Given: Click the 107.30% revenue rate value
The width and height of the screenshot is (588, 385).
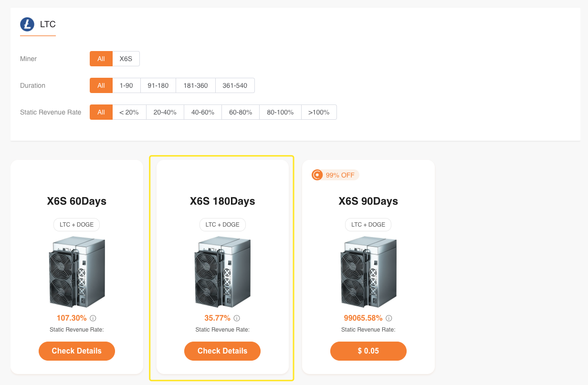Looking at the screenshot, I should tap(72, 318).
